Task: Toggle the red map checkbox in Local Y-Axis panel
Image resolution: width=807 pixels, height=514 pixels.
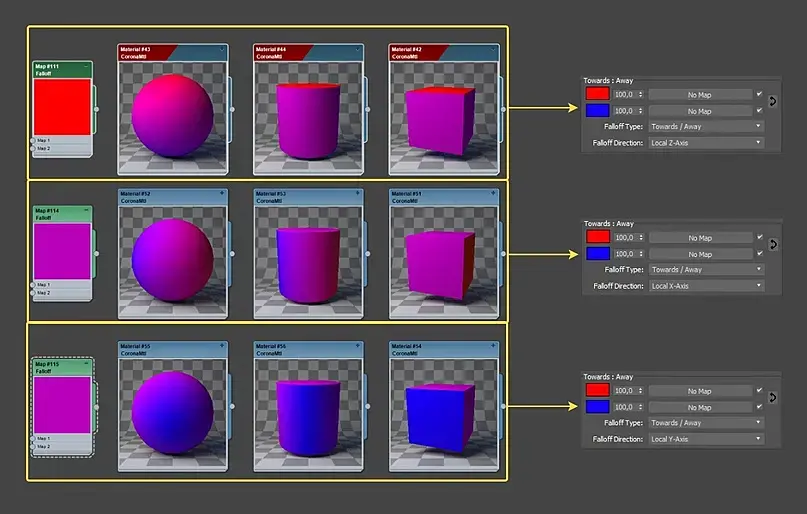Action: coord(759,391)
